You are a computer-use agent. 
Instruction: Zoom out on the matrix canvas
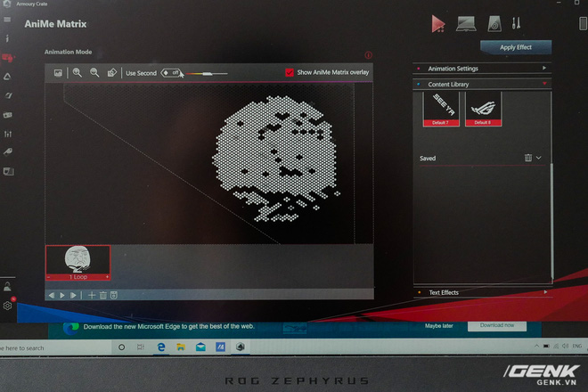click(94, 73)
